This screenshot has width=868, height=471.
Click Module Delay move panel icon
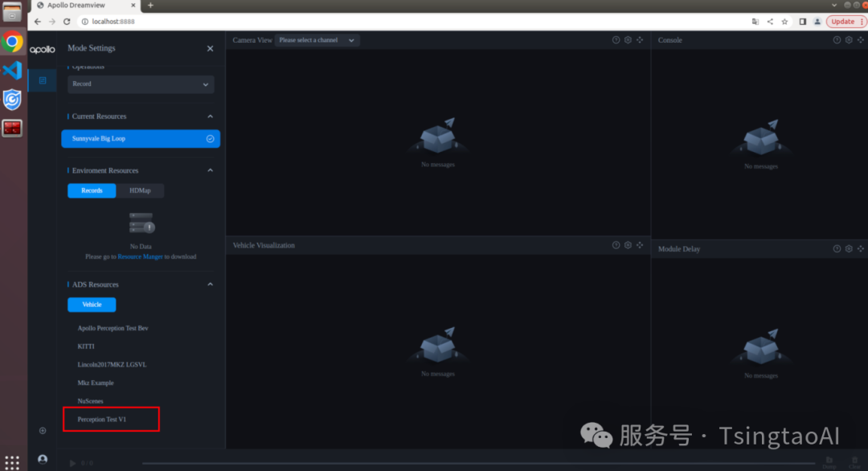pyautogui.click(x=861, y=249)
